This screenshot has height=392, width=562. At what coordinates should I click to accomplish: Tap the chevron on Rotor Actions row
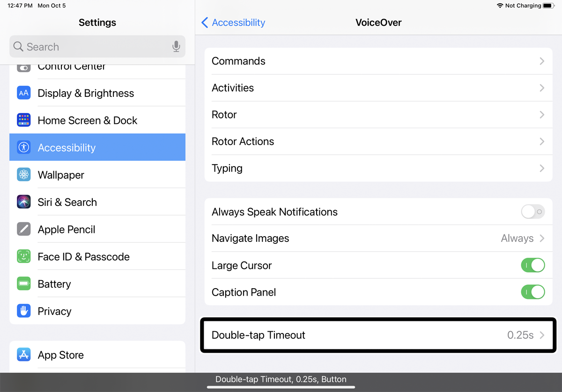(542, 141)
